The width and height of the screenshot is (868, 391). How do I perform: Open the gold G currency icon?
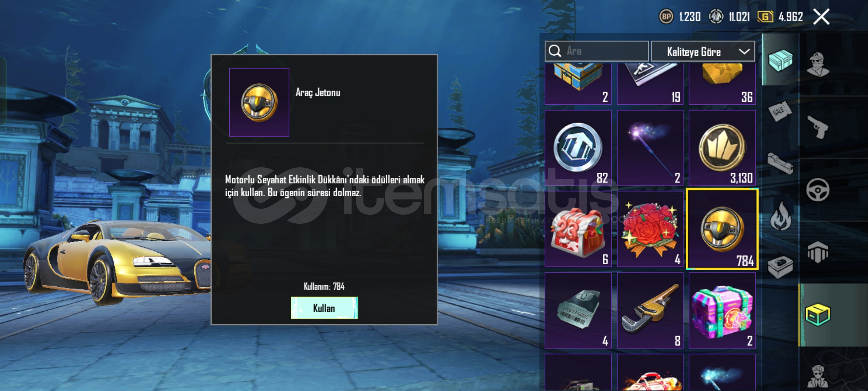click(x=765, y=17)
